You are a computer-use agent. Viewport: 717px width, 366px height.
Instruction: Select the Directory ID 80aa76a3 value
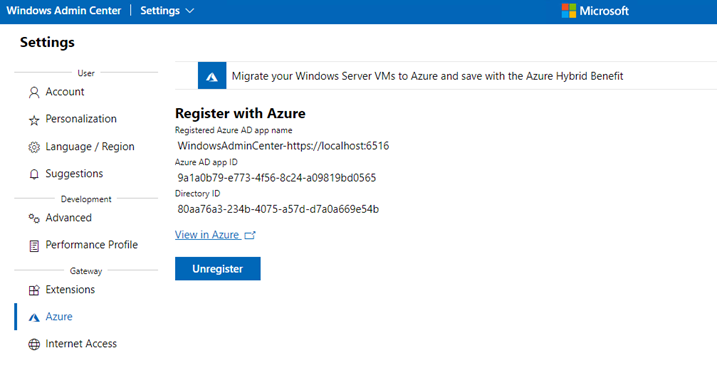278,209
